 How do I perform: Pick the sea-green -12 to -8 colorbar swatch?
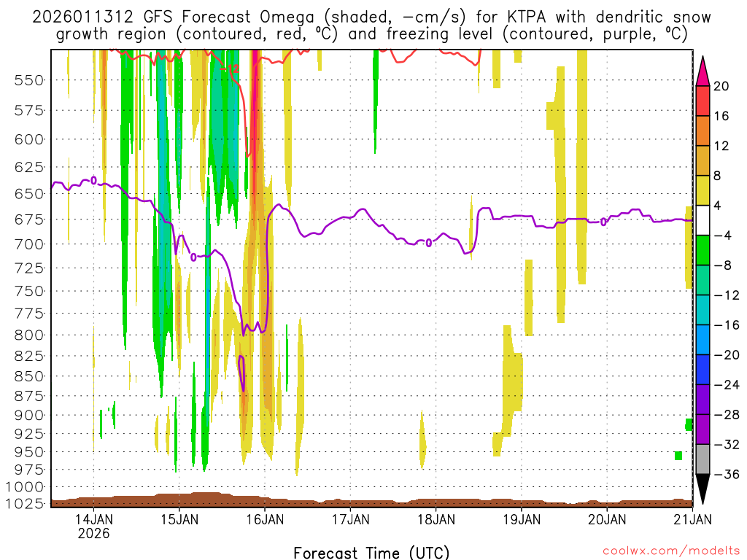(x=703, y=280)
